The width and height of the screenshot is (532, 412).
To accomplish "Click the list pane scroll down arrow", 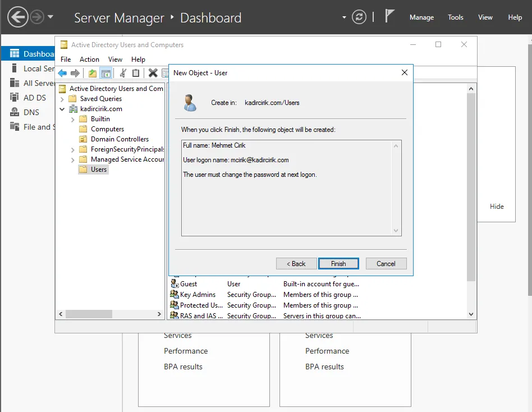I will [471, 314].
